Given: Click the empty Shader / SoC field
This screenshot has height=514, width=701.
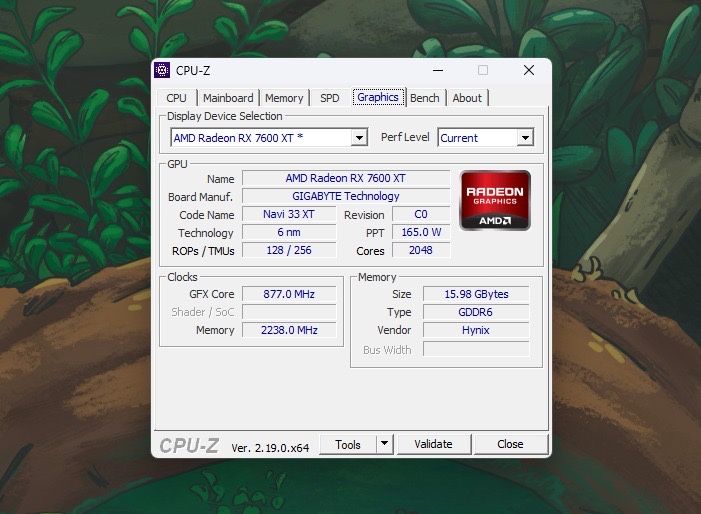Looking at the screenshot, I should click(289, 312).
